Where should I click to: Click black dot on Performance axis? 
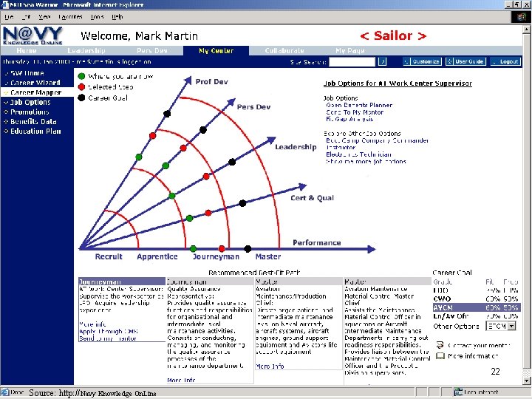point(248,249)
